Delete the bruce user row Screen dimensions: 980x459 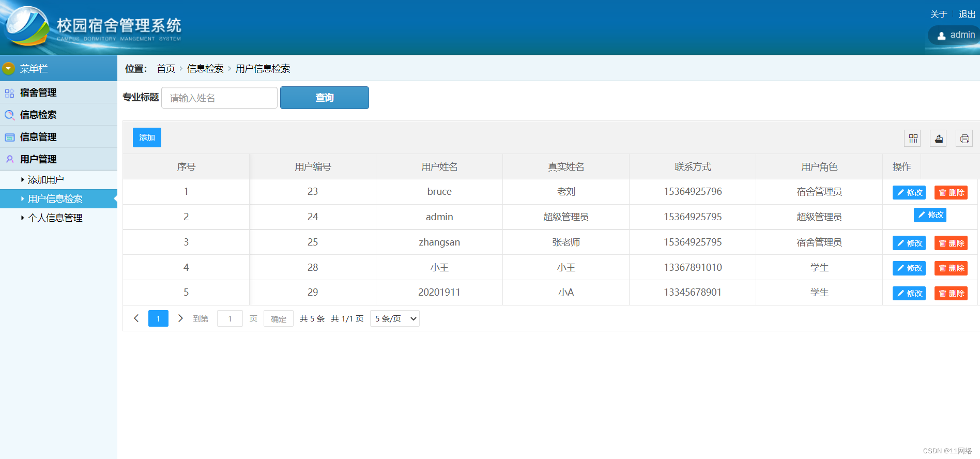951,192
